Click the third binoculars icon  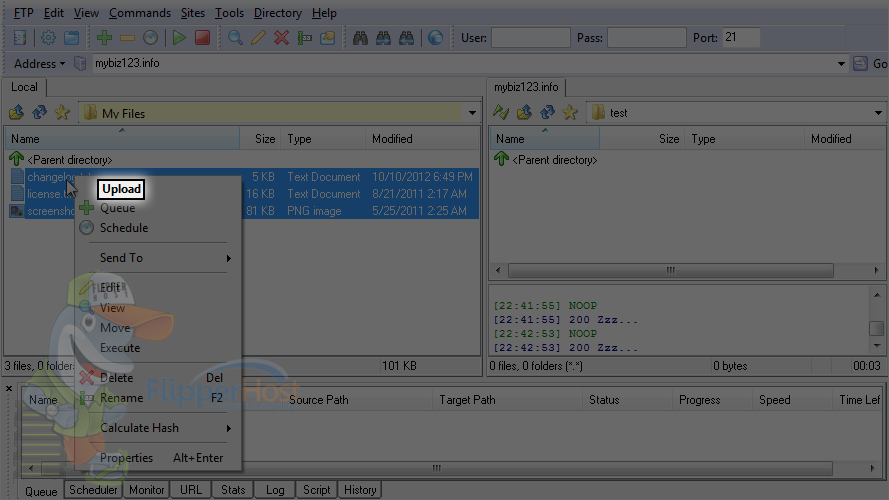[x=407, y=38]
